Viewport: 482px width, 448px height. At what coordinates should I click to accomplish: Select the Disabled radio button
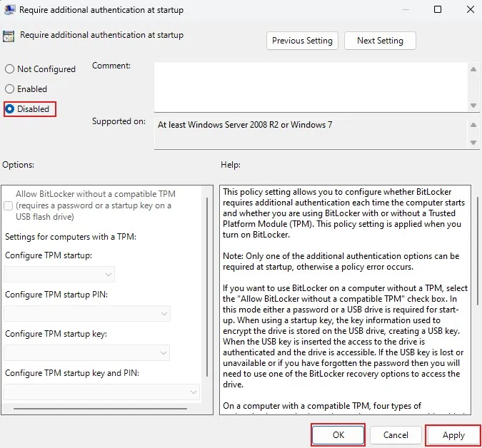point(9,109)
